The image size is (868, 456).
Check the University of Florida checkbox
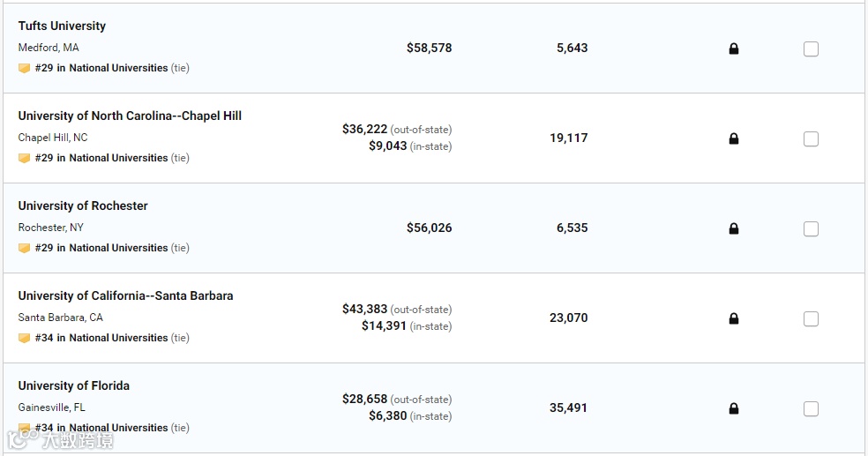[x=811, y=409]
